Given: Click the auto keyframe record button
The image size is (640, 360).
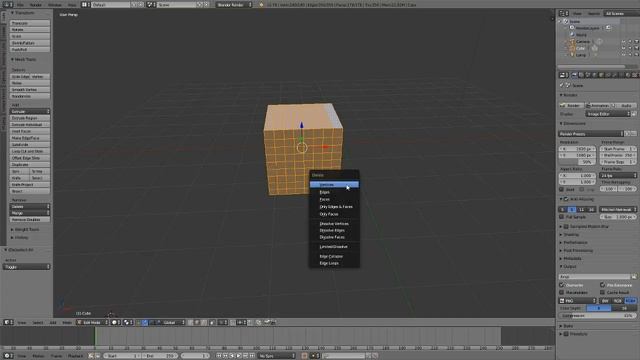Looking at the screenshot, I should click(304, 356).
